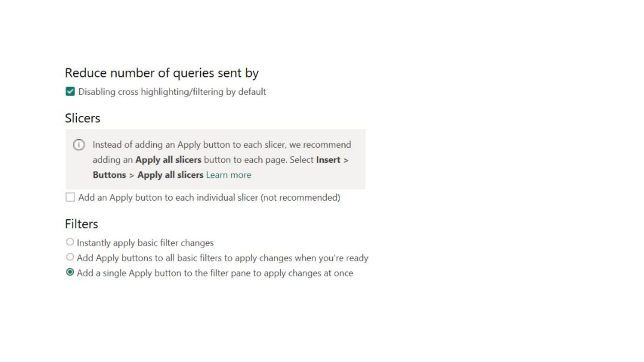Click the bold 'Buttons' word in the notice
Screen dimensions: 644x362
pos(109,175)
